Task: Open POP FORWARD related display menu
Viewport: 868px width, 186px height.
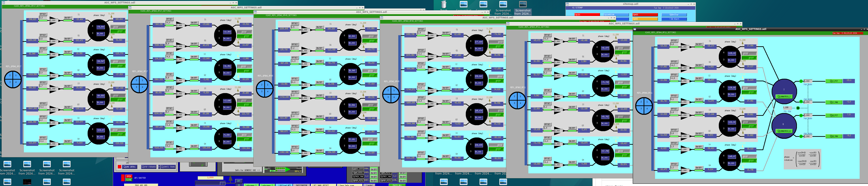Action: 149,167
